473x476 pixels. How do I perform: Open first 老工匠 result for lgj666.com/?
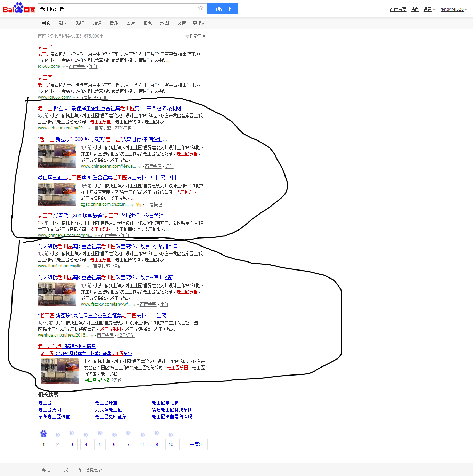click(x=45, y=47)
